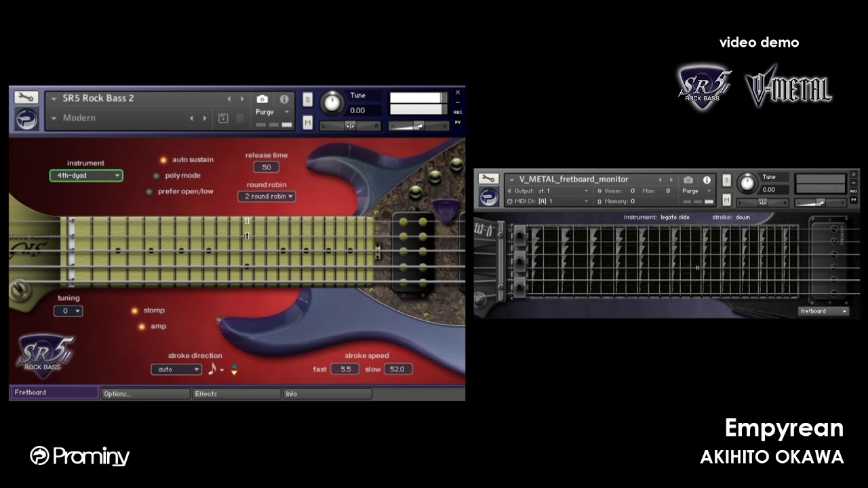Click the release time value field
Screen dimensions: 868x488
(x=267, y=167)
